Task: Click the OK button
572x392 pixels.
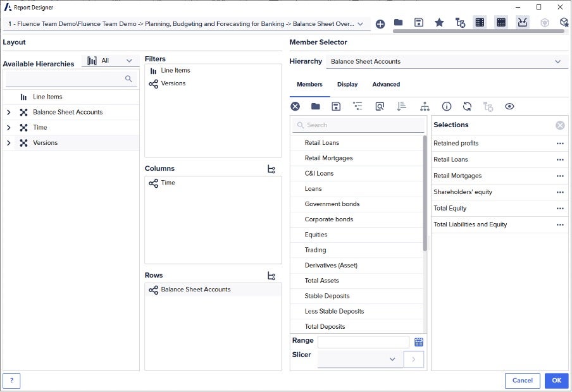Action: point(556,381)
